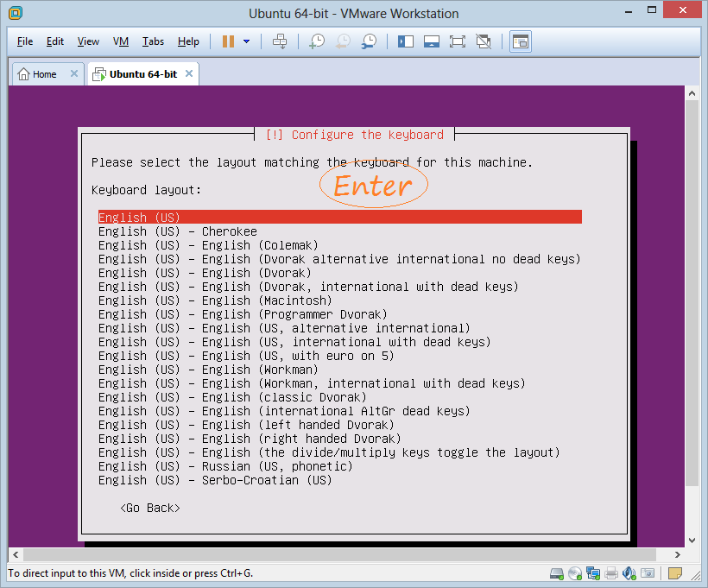Open the power options dropdown arrow
The height and width of the screenshot is (588, 708).
(247, 41)
